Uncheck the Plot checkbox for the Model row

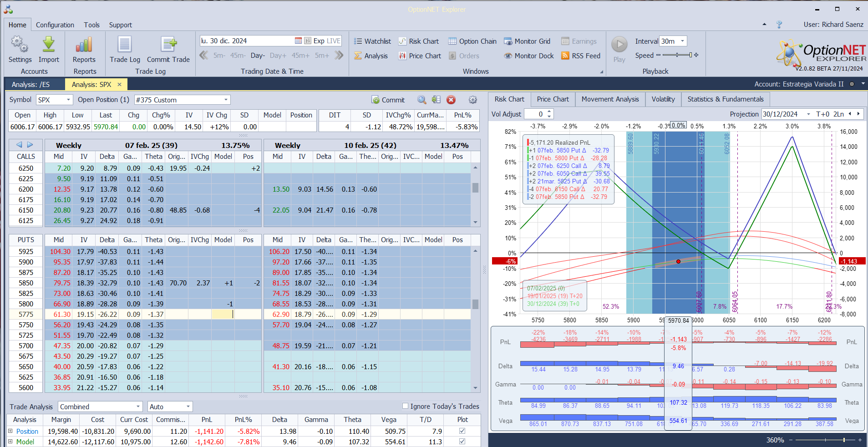tap(462, 442)
